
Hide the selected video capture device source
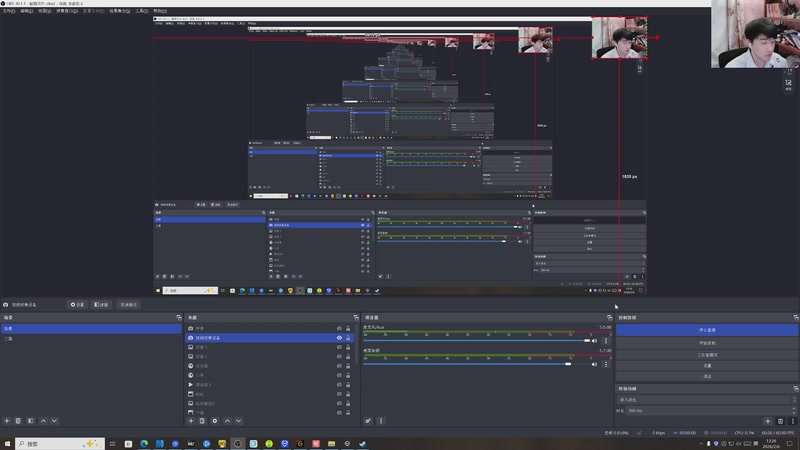[x=339, y=338]
